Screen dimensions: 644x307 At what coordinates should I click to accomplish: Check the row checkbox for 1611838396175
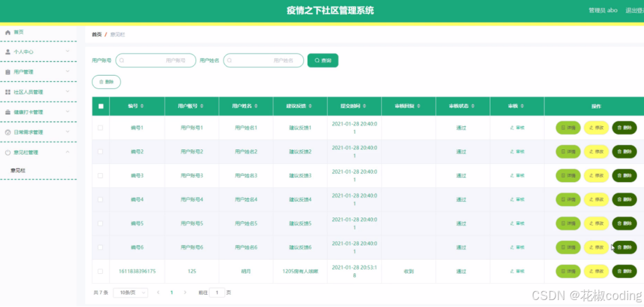(100, 272)
